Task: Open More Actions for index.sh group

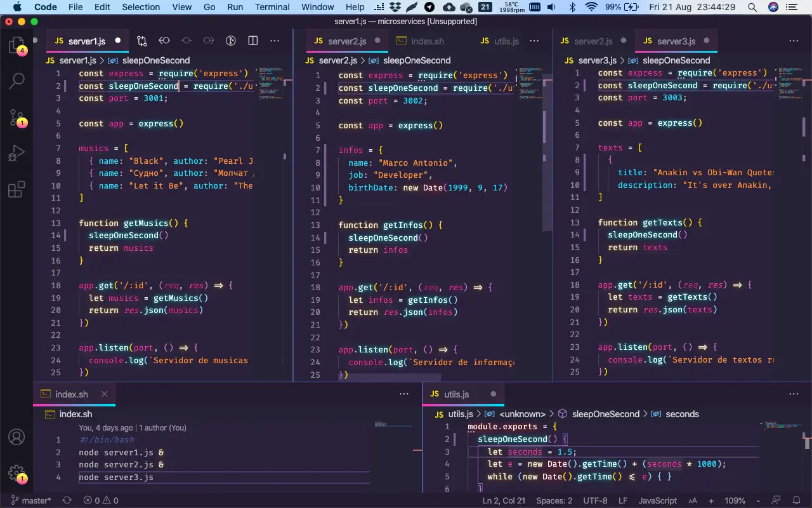Action: click(404, 394)
